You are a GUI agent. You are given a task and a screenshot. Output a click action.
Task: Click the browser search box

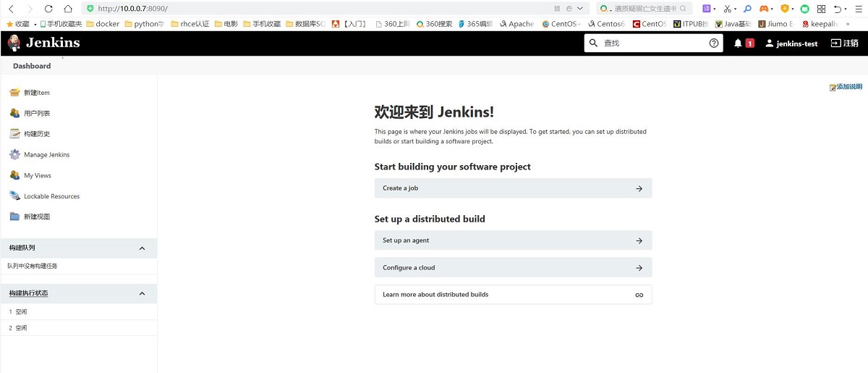(644, 9)
